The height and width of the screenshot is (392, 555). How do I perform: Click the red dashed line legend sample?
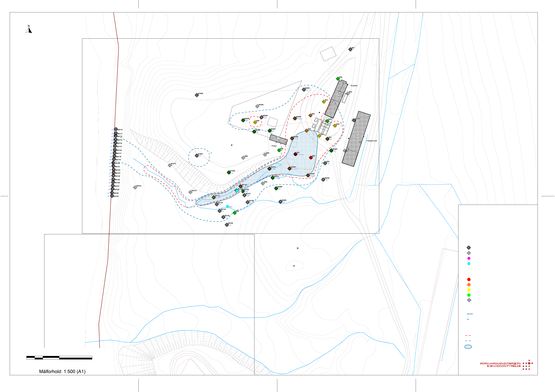468,336
